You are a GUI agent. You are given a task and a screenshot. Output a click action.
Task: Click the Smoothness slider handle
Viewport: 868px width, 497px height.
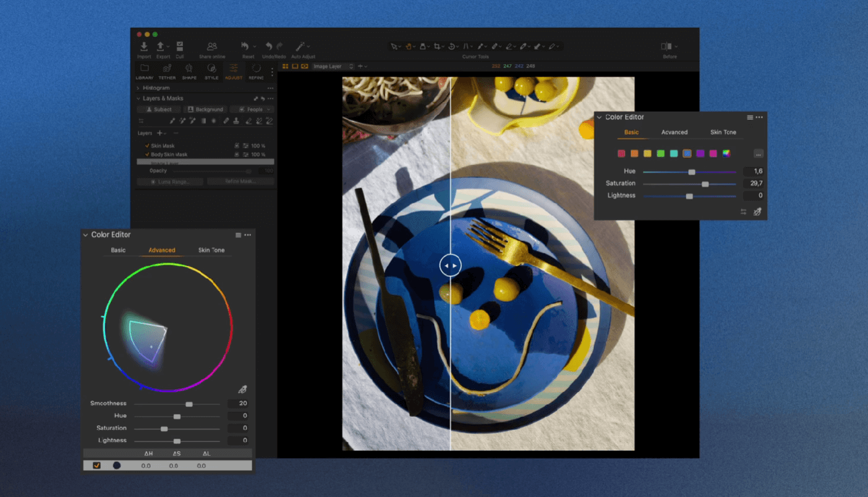coord(189,404)
